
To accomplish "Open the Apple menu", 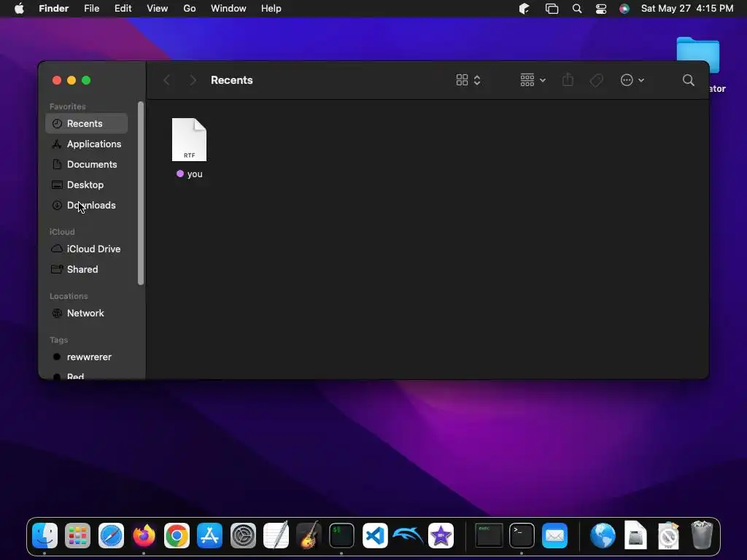I will tap(19, 9).
